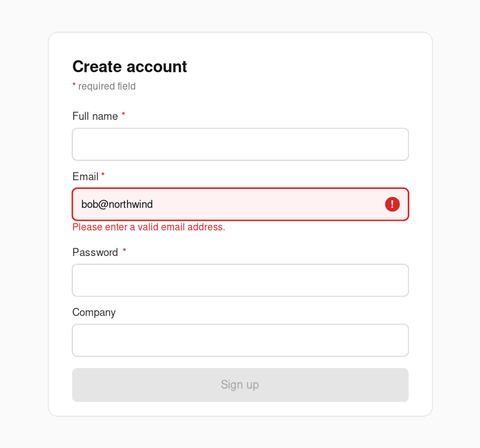Click the 'Create account' heading
The width and height of the screenshot is (480, 448).
(x=130, y=67)
